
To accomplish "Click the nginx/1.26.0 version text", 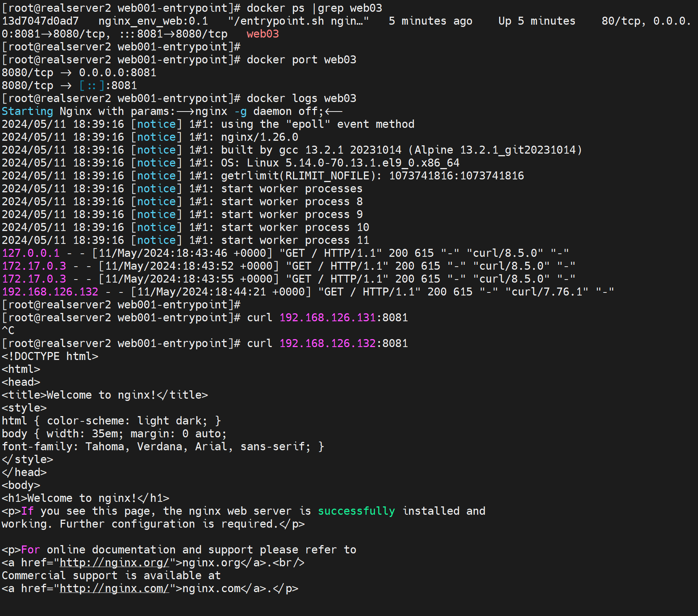I will [x=260, y=137].
